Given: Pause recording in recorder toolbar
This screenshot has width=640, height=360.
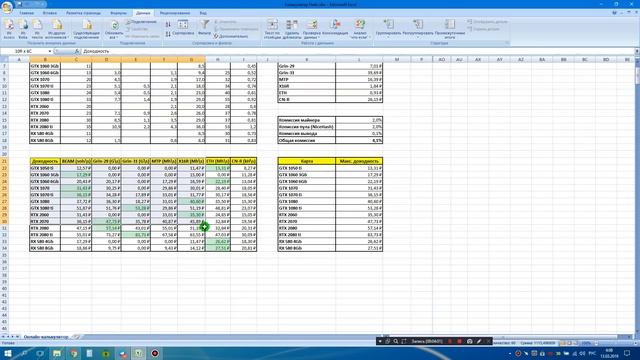Looking at the screenshot, I should pyautogui.click(x=450, y=341).
